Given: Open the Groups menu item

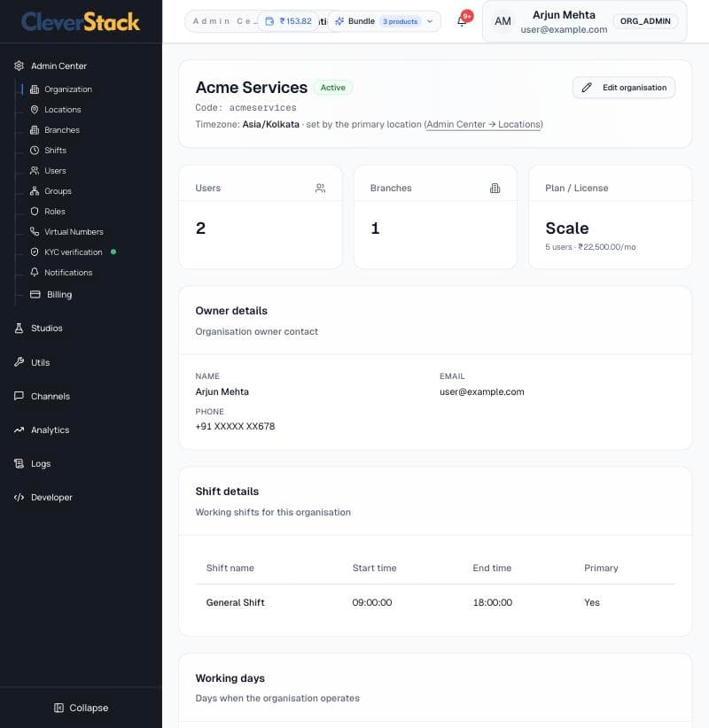Looking at the screenshot, I should coord(58,190).
